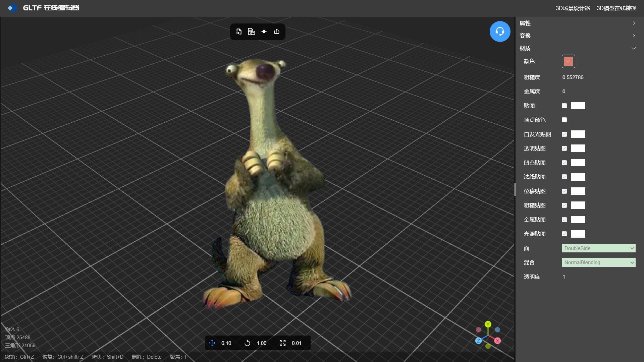Click the rotate snap circular arrow icon

pyautogui.click(x=247, y=343)
